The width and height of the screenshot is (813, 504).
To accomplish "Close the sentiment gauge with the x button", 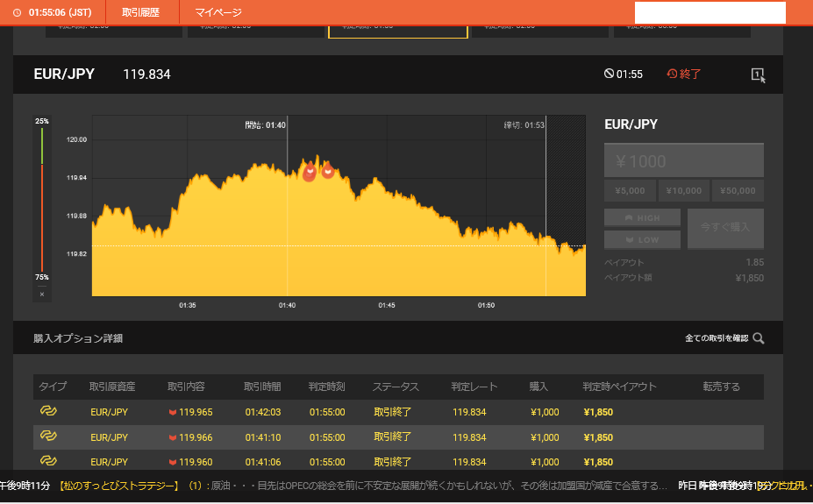I will point(41,294).
